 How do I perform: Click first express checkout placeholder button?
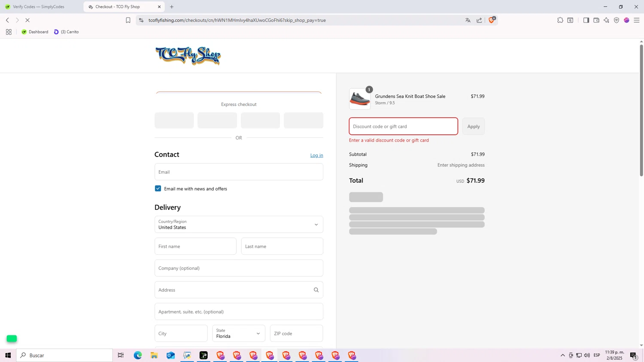click(174, 121)
